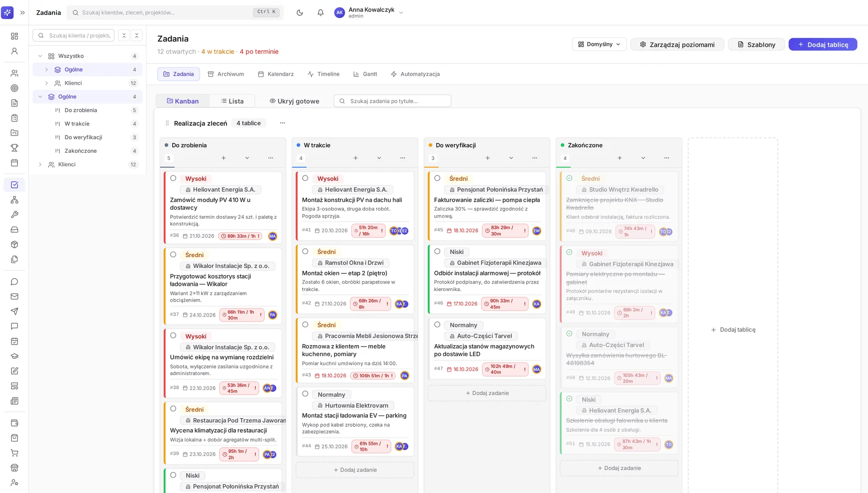Screen dimensions: 868x493
Task: Open Zarządzaj poziomami
Action: point(677,44)
